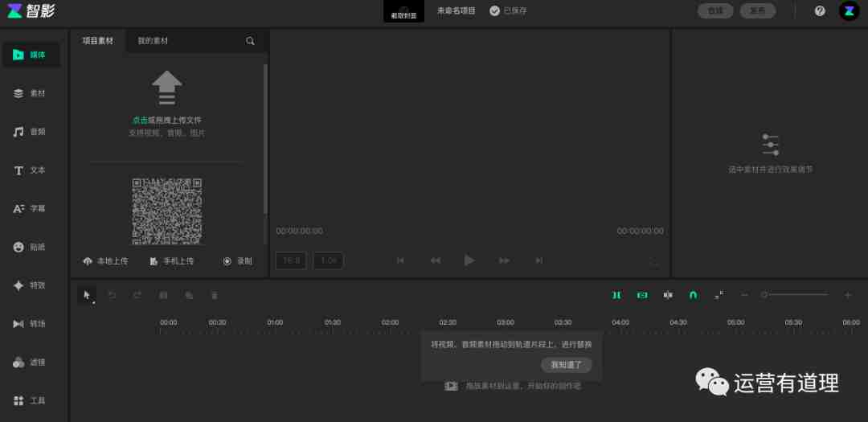Click 本地上传 to upload locally
The width and height of the screenshot is (868, 422).
[x=106, y=261]
